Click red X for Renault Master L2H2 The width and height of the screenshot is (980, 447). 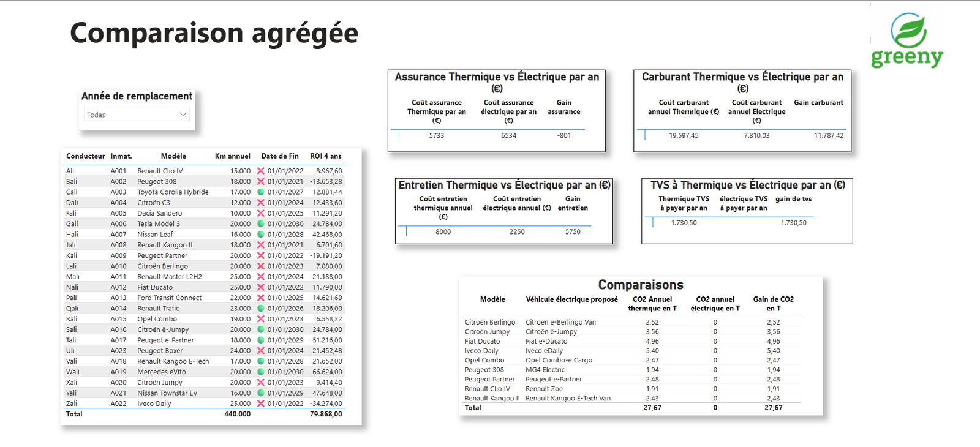pos(260,277)
